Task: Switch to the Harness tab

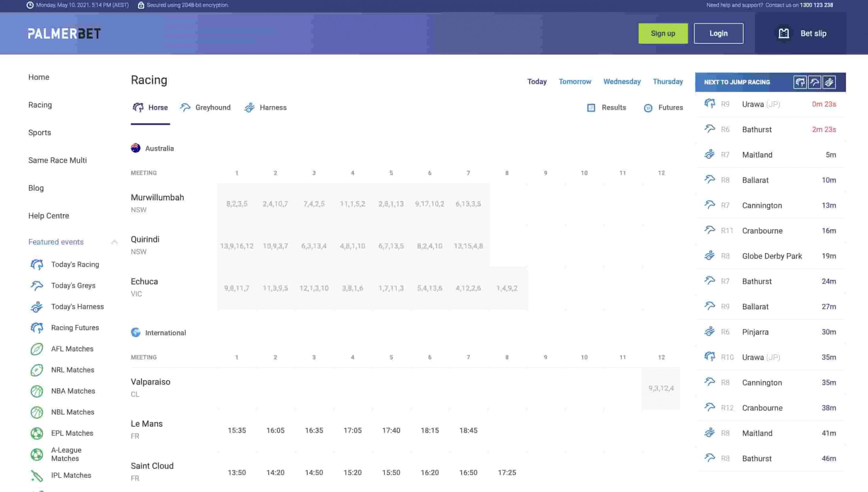Action: (x=265, y=107)
